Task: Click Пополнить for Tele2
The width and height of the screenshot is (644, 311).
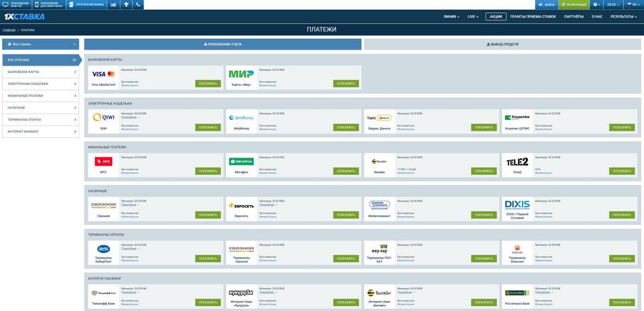Action: 622,171
